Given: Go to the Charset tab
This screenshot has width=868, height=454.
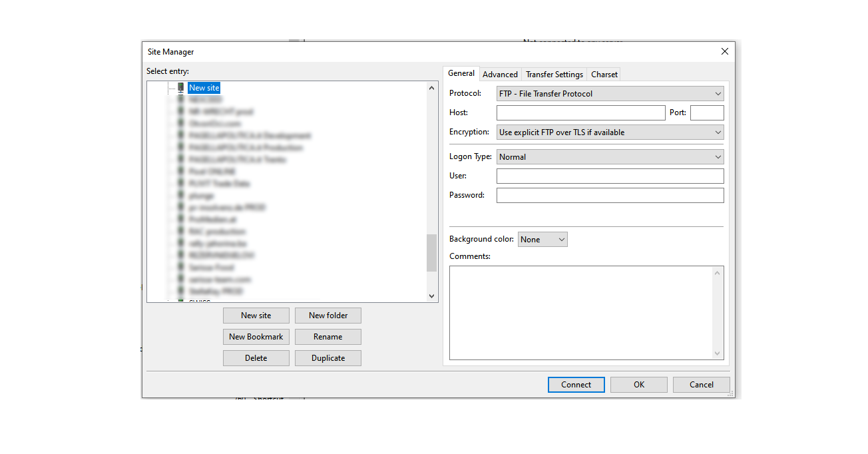Looking at the screenshot, I should pos(604,75).
